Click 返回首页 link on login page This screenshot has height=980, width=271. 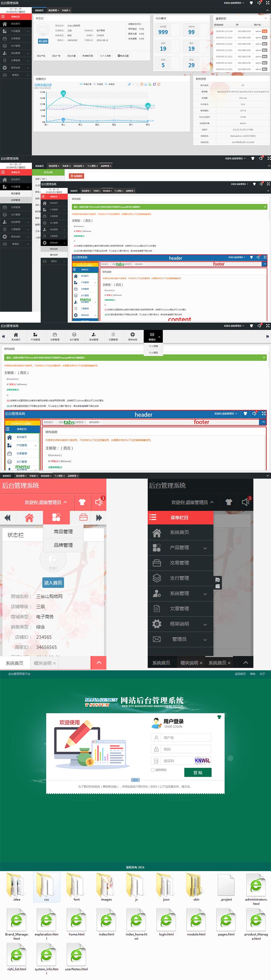click(x=240, y=674)
